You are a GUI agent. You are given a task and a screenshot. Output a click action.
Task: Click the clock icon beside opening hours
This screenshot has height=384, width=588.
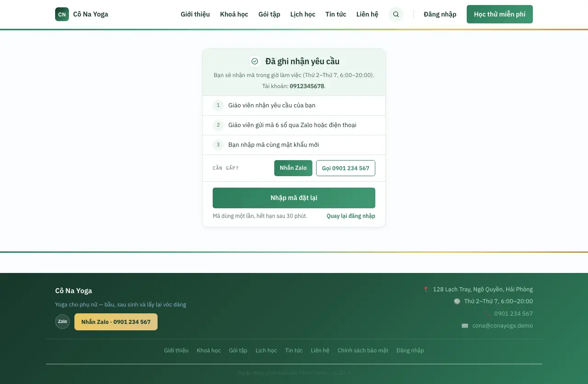pyautogui.click(x=457, y=301)
